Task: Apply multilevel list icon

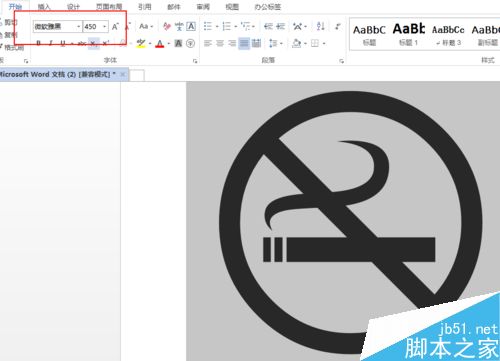Action: [246, 26]
